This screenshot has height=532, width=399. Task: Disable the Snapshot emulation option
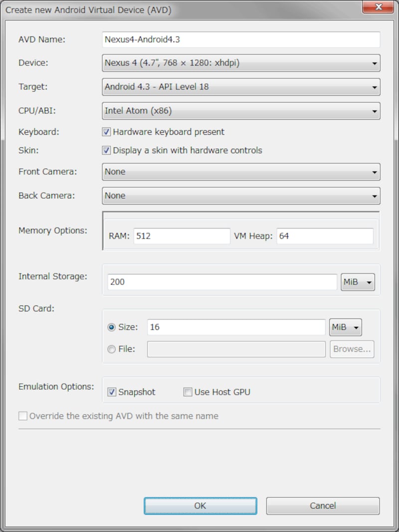[x=112, y=392]
